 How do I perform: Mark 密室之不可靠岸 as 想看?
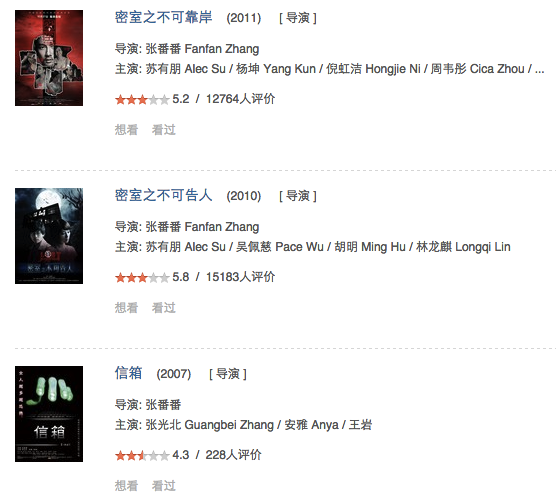[126, 130]
